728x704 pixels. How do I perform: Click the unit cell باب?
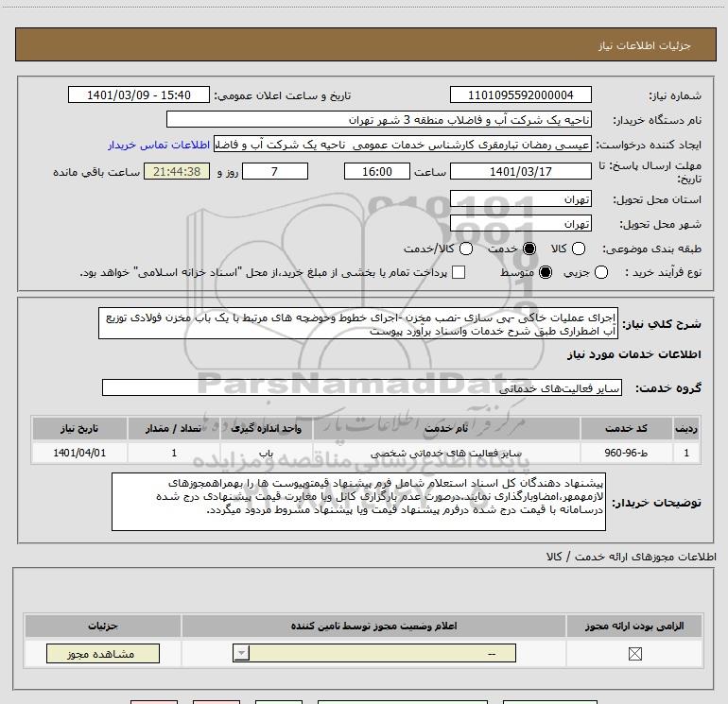pyautogui.click(x=266, y=453)
